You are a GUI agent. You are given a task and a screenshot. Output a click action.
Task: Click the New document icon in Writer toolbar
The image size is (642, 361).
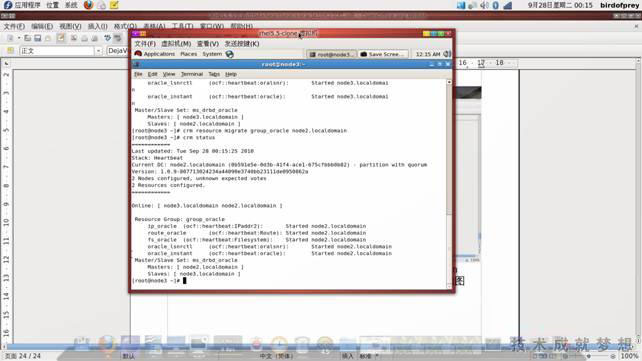click(10, 38)
